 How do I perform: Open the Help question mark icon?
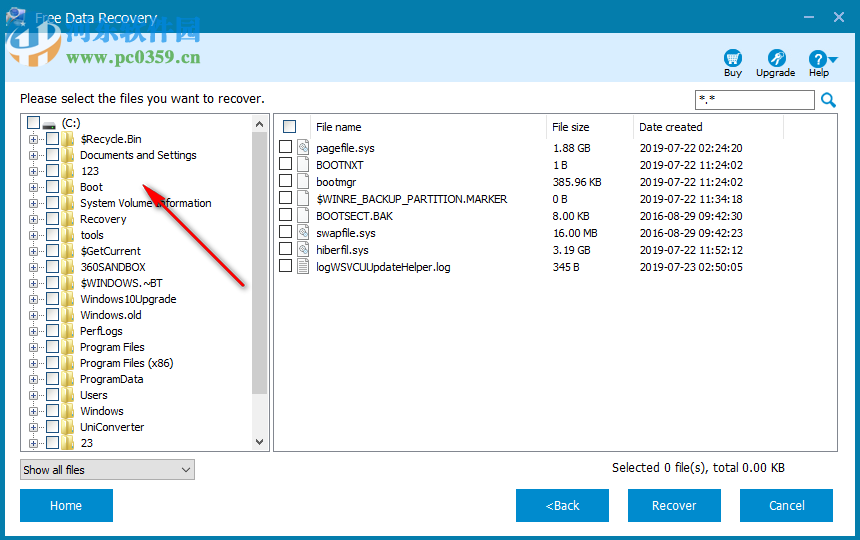point(817,59)
